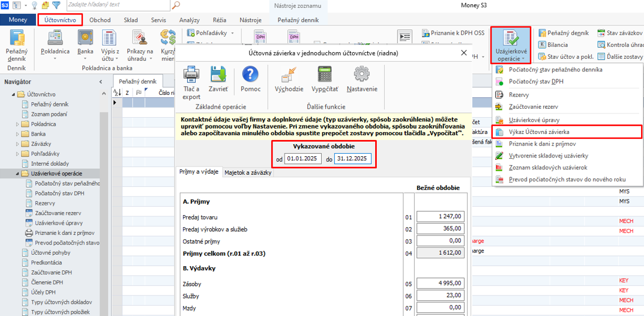Screen dimensions: 644x316
Task: Click the Predaj tovaru amount field
Action: [x=441, y=217]
